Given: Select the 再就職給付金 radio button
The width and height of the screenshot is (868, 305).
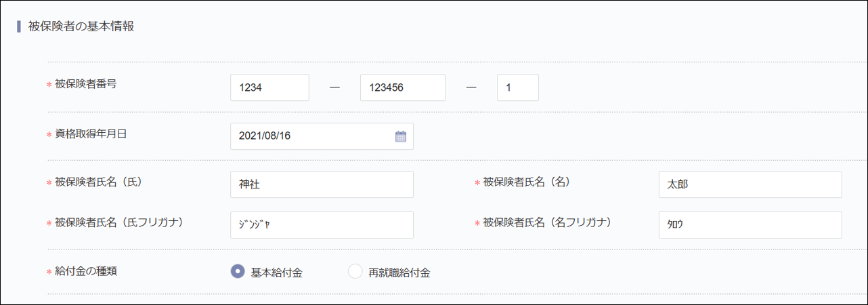Looking at the screenshot, I should [x=355, y=272].
